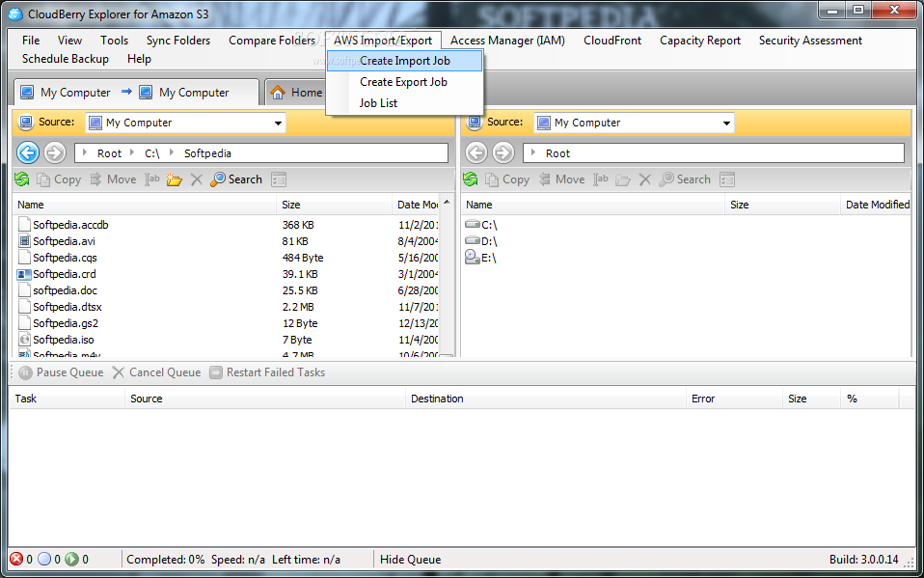Refresh the left pane file list
The height and width of the screenshot is (578, 924).
point(22,179)
